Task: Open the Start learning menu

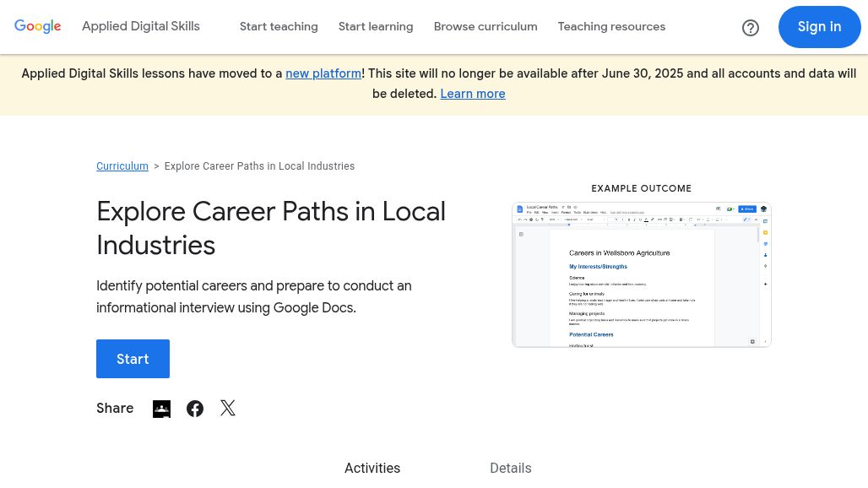Action: [x=376, y=26]
